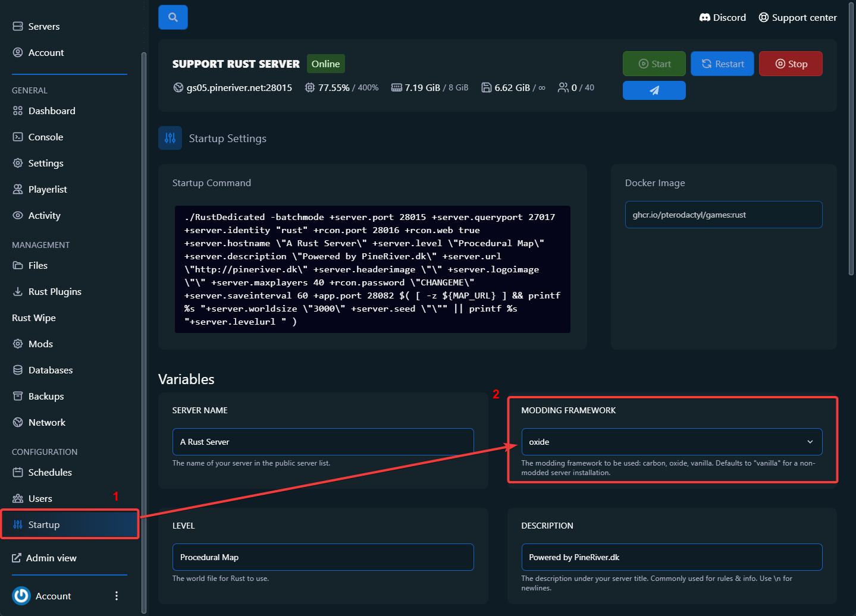Click the Activity eye icon
856x616 pixels.
coord(18,215)
